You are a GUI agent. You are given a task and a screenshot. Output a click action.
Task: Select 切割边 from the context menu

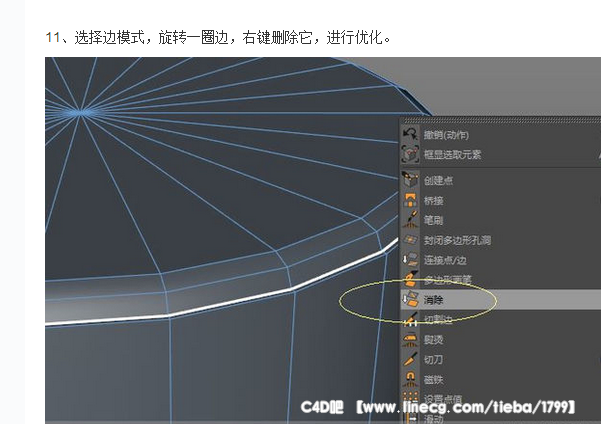click(441, 320)
